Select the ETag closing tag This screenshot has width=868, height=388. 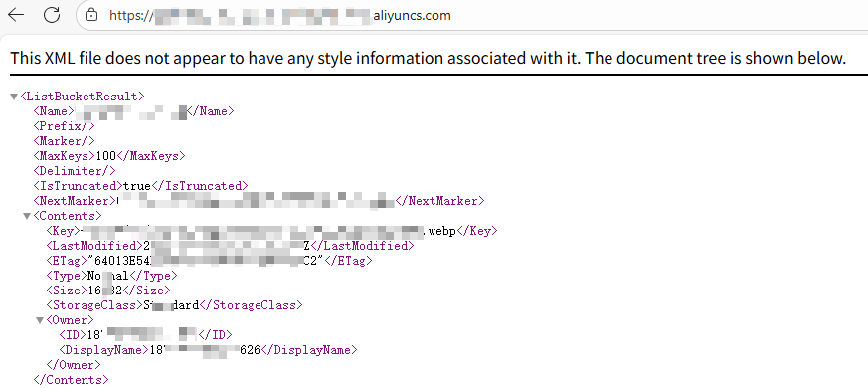348,261
